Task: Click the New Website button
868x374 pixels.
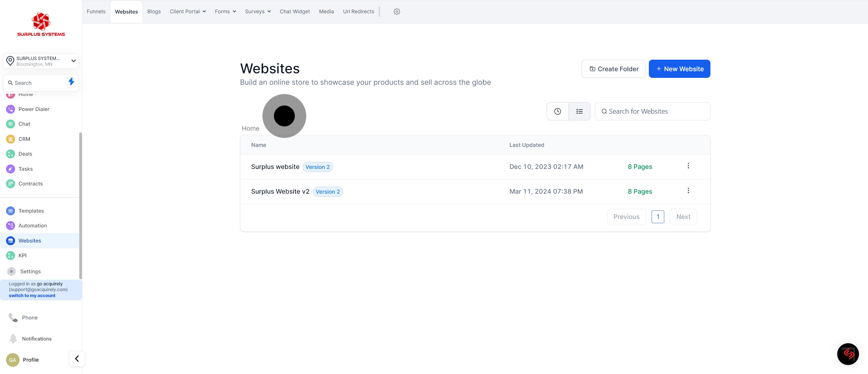Action: pyautogui.click(x=679, y=68)
